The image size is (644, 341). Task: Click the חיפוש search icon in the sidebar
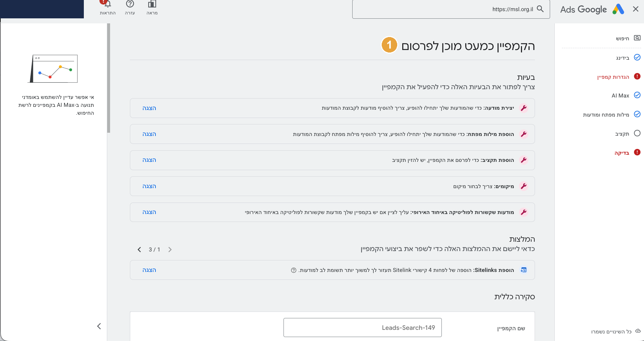tap(637, 38)
